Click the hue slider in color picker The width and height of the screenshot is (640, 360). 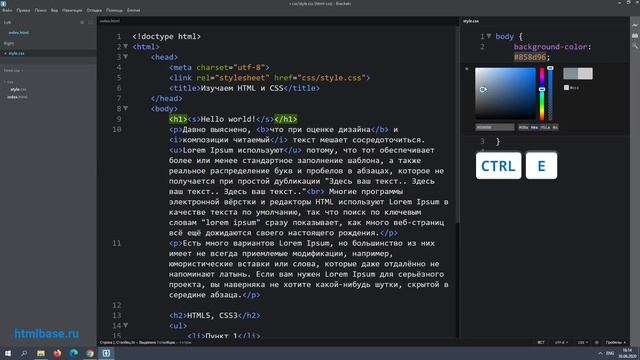(542, 94)
